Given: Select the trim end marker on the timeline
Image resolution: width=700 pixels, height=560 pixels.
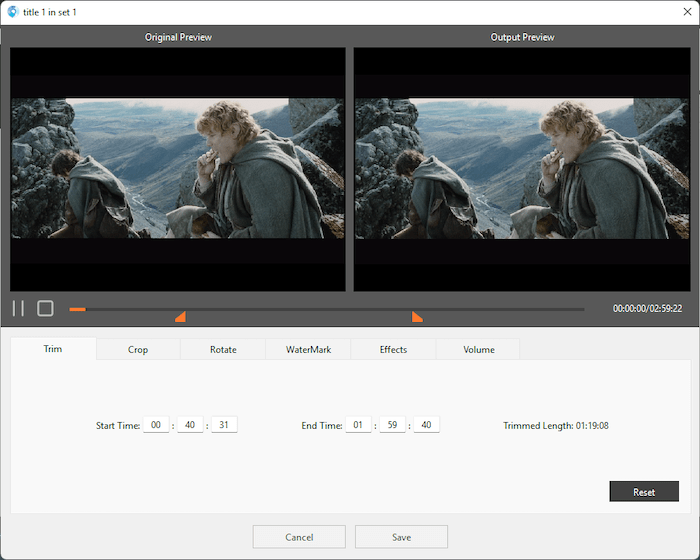Looking at the screenshot, I should click(417, 317).
